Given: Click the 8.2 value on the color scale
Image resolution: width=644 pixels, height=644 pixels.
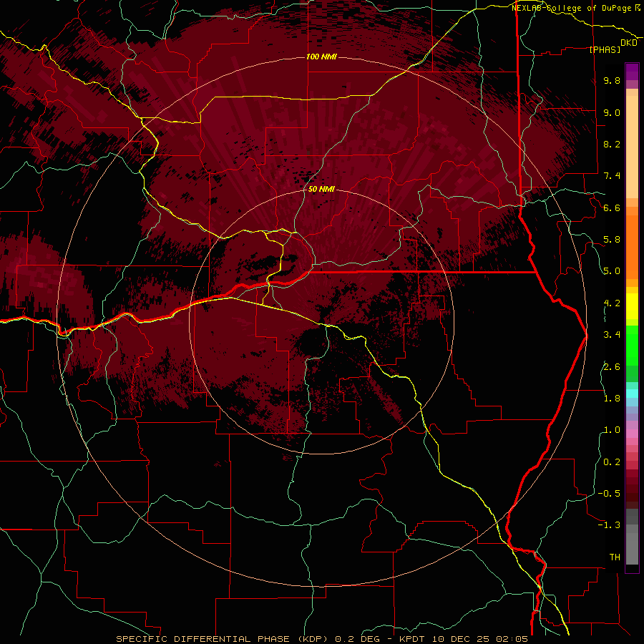Looking at the screenshot, I should 612,144.
